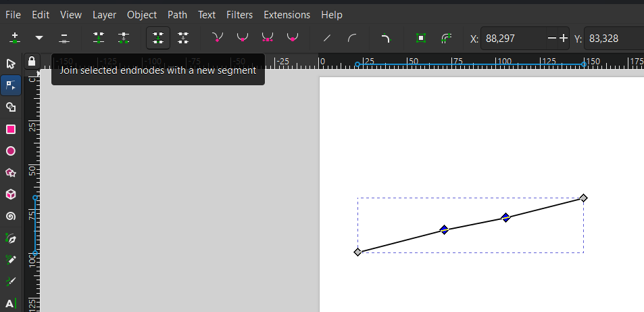644x312 pixels.
Task: Select the Ellipse tool
Action: pyautogui.click(x=11, y=151)
